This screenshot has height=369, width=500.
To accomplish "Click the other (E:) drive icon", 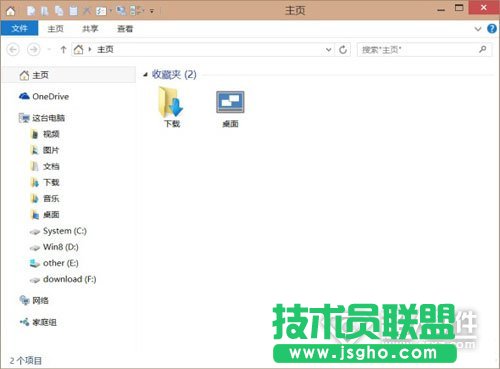I will coord(35,263).
